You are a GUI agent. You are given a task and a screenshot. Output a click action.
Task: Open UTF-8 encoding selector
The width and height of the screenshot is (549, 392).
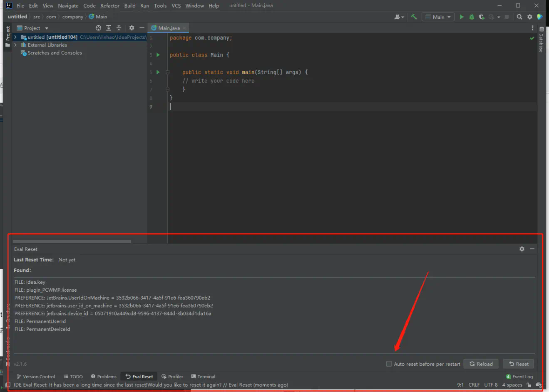[x=491, y=385]
